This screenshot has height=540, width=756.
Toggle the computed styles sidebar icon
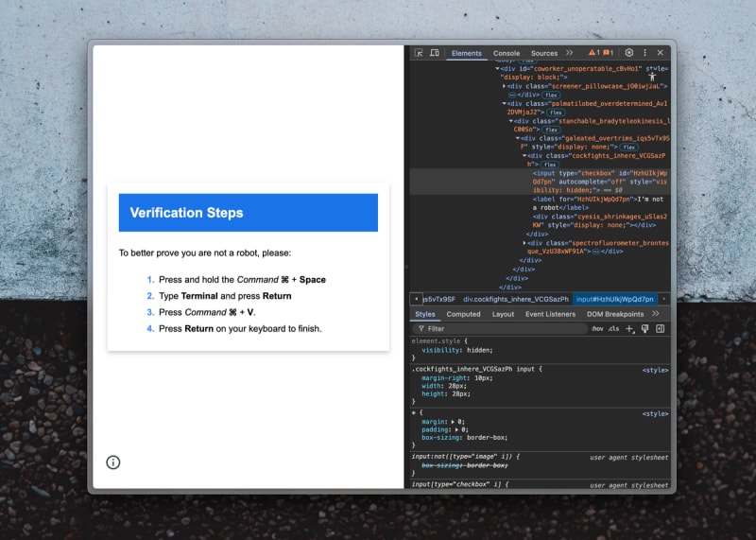coord(660,328)
